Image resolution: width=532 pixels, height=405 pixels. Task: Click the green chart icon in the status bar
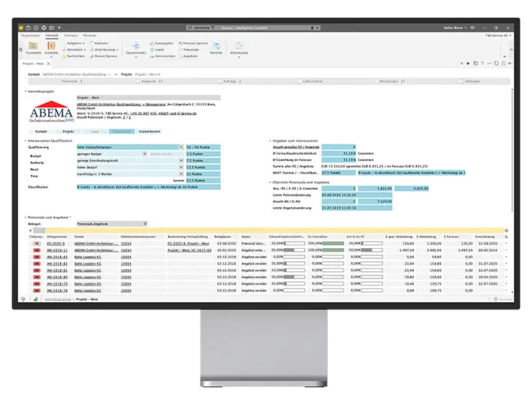[35, 299]
